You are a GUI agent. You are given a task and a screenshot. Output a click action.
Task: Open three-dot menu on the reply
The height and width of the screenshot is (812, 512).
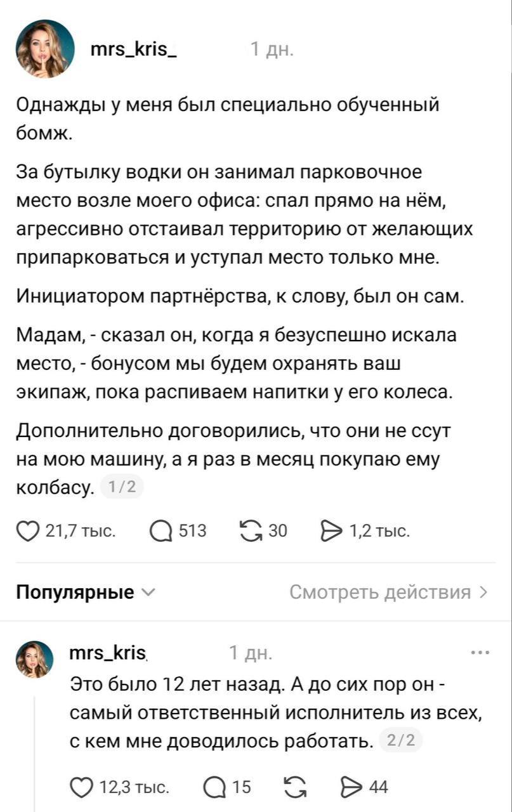480,652
